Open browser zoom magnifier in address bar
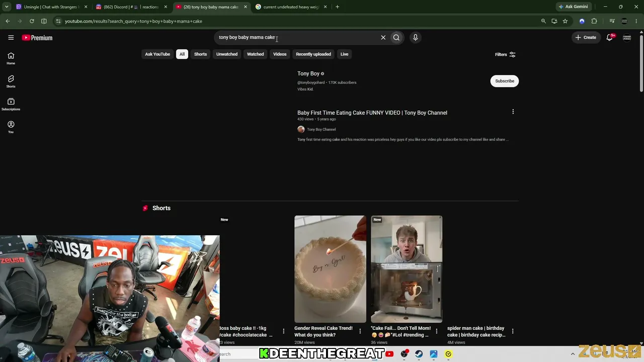 click(543, 21)
